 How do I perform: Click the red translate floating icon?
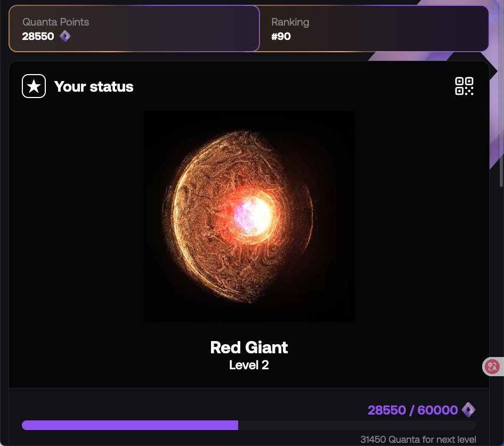492,366
